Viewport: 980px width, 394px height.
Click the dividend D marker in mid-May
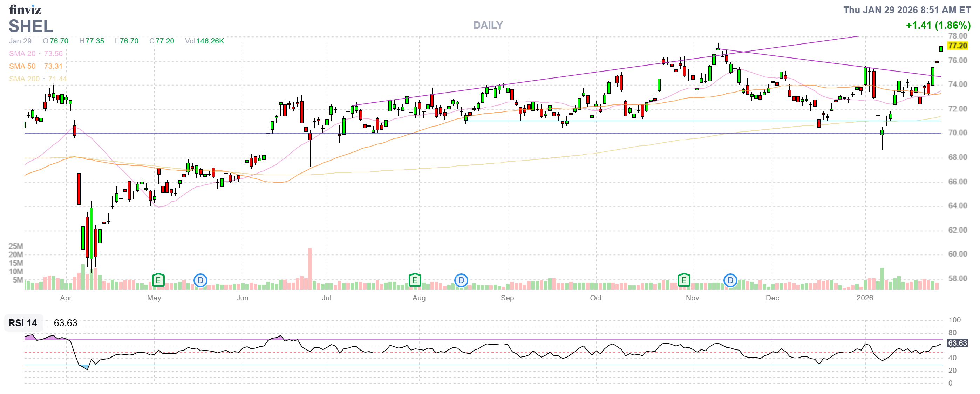click(200, 281)
